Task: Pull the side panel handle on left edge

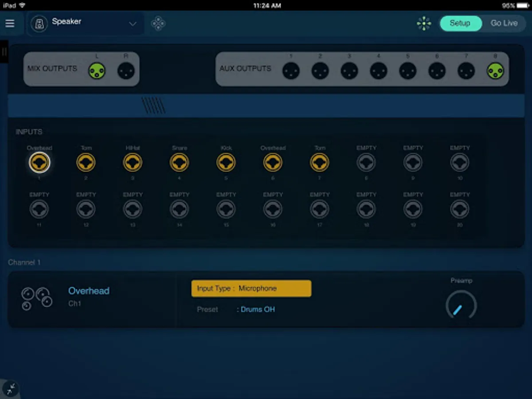Action: pyautogui.click(x=4, y=51)
